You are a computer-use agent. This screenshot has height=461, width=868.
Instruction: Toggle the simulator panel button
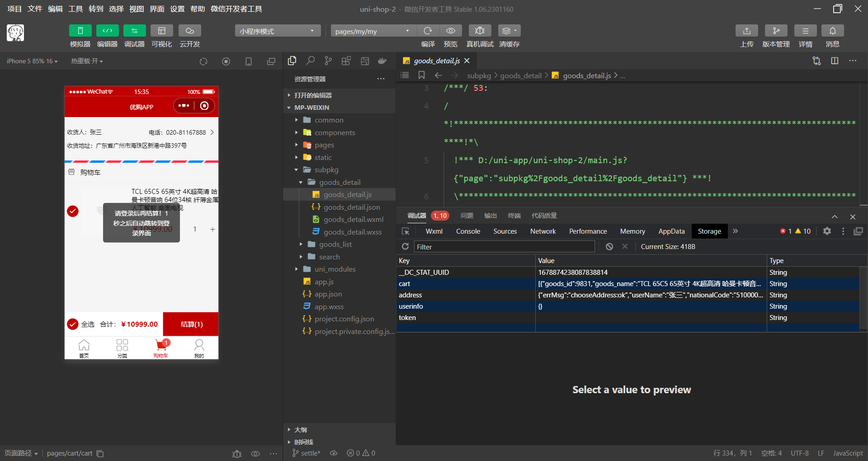pos(80,31)
